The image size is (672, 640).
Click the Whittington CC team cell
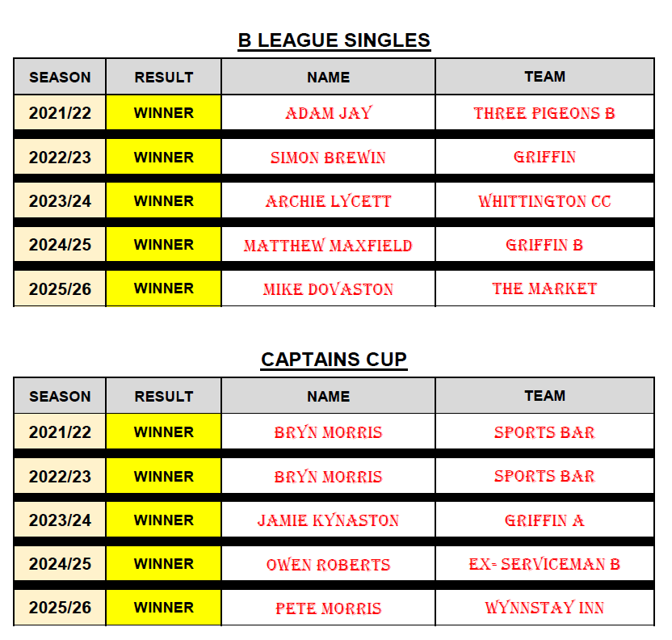click(x=544, y=201)
